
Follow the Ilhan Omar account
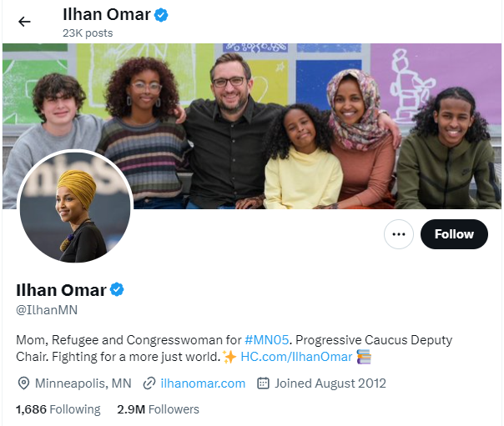pos(454,234)
